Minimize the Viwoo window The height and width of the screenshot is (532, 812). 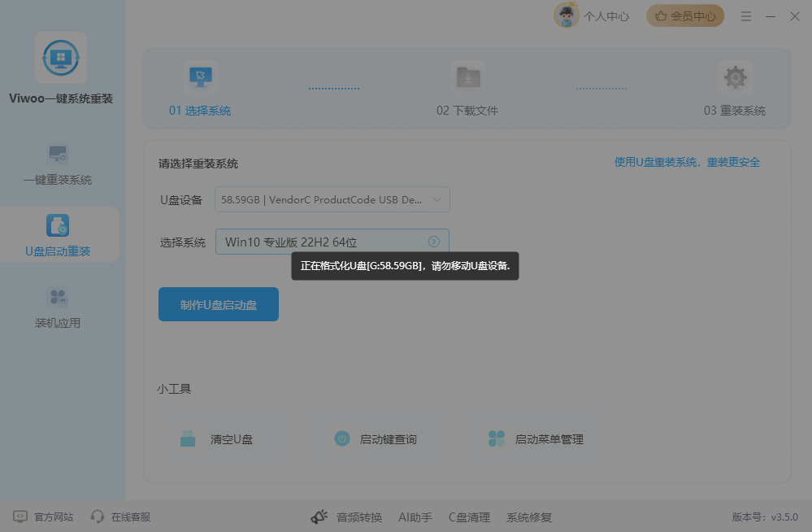[x=771, y=16]
